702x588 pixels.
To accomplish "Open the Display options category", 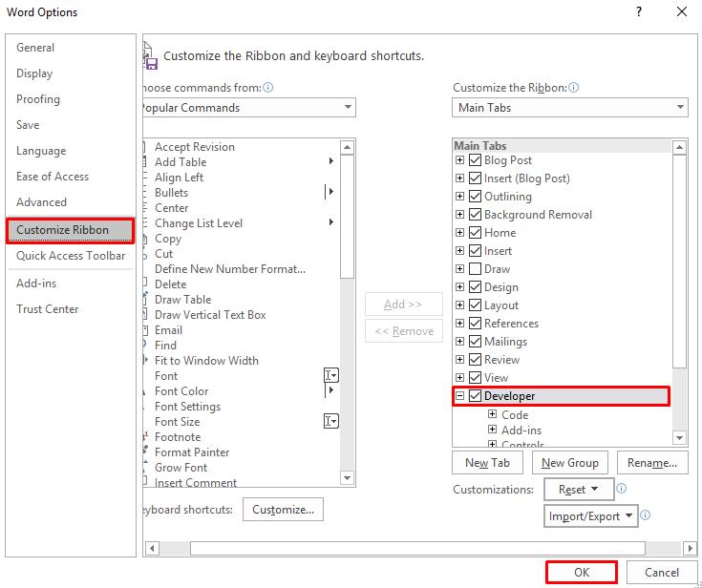I will pos(34,73).
